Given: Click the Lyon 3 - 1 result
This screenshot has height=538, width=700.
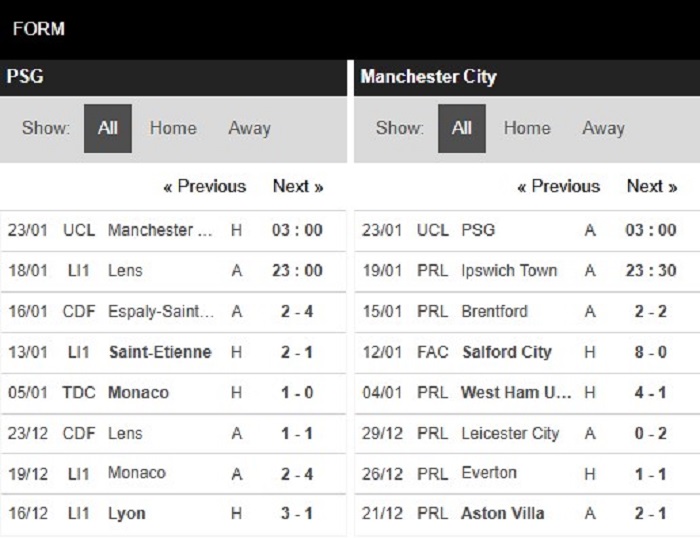Looking at the screenshot, I should (x=173, y=514).
